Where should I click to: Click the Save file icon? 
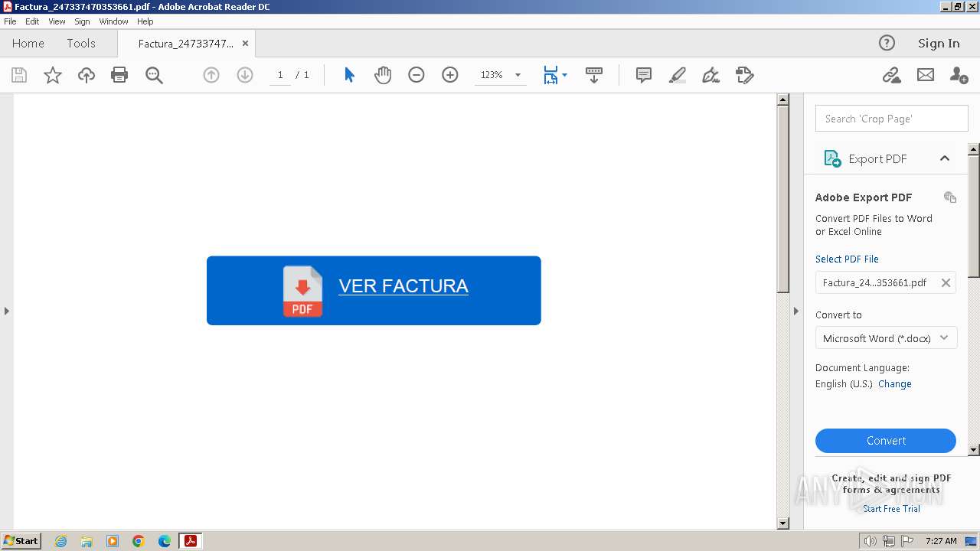pyautogui.click(x=19, y=75)
